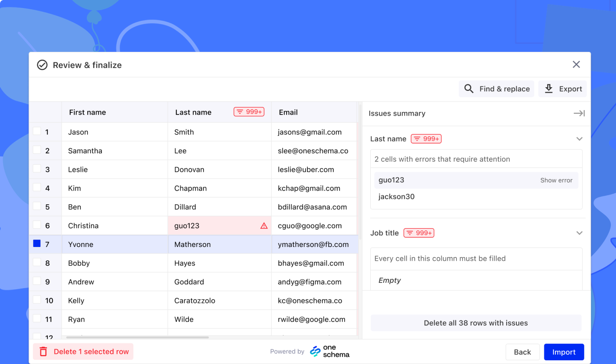Image resolution: width=616 pixels, height=364 pixels.
Task: Open Find & replace via the magnifier icon
Action: (469, 89)
